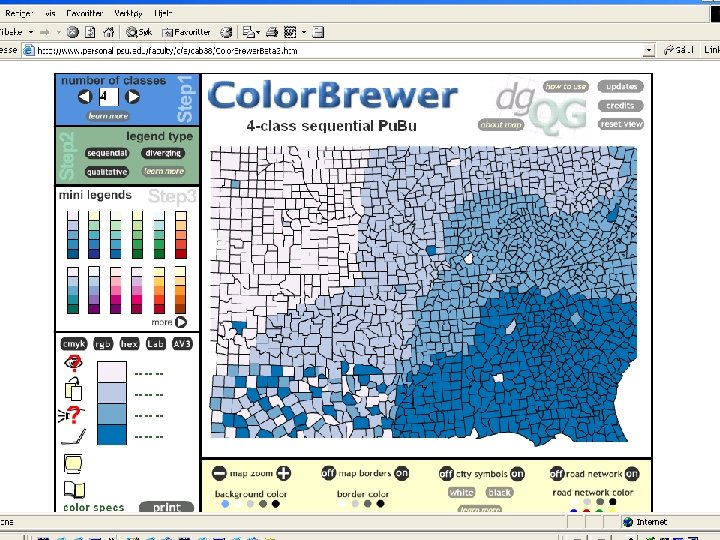
Task: Click the browser Print toolbar icon
Action: pyautogui.click(x=272, y=32)
